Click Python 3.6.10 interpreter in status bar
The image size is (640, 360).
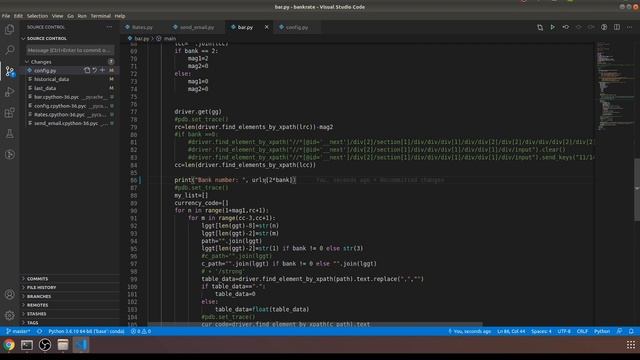click(x=86, y=331)
